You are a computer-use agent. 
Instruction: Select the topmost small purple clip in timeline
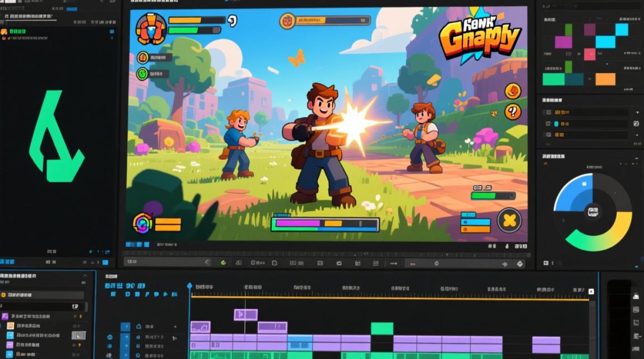tap(245, 314)
